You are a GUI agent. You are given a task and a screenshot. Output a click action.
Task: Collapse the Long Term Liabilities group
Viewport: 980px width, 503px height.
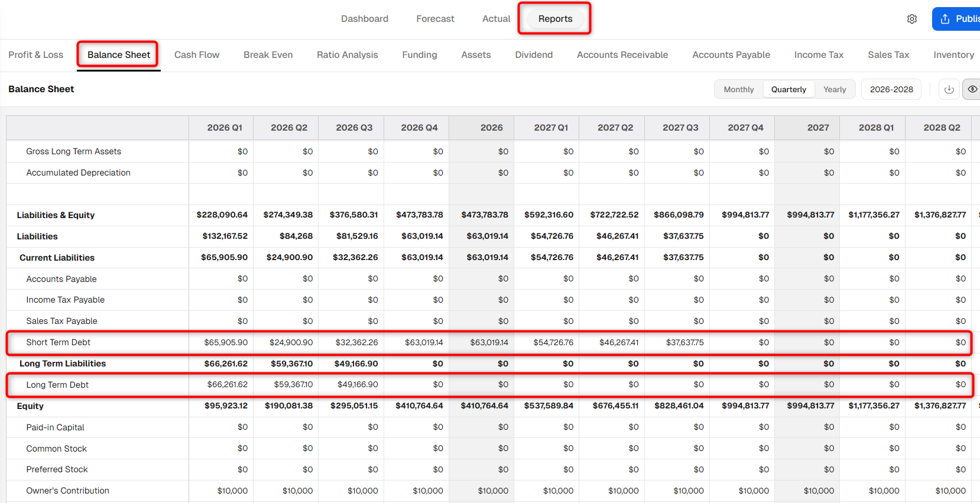point(63,364)
